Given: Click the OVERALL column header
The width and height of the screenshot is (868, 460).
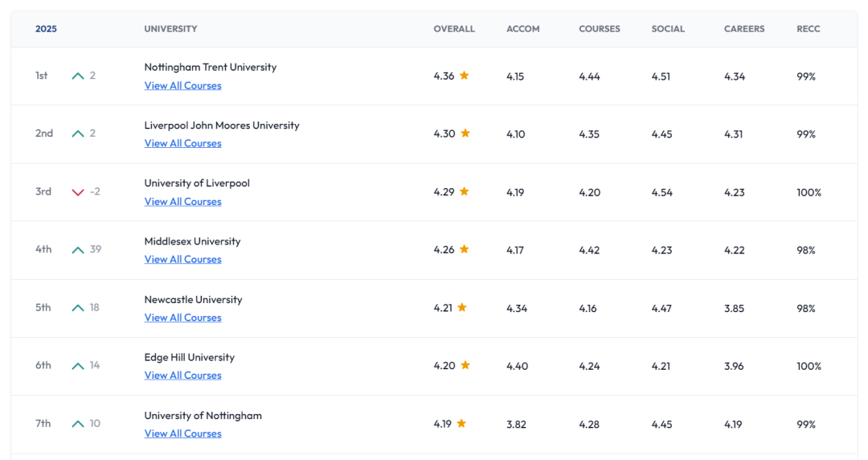Looking at the screenshot, I should click(454, 29).
